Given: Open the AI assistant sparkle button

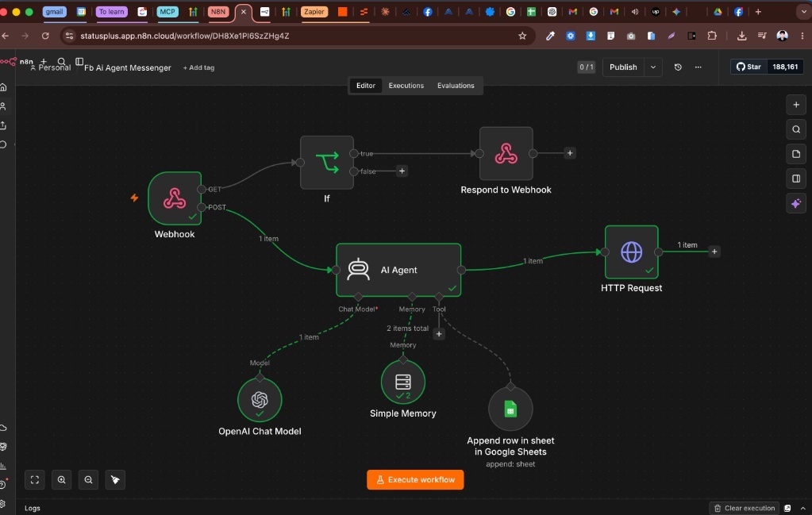Looking at the screenshot, I should tap(796, 203).
